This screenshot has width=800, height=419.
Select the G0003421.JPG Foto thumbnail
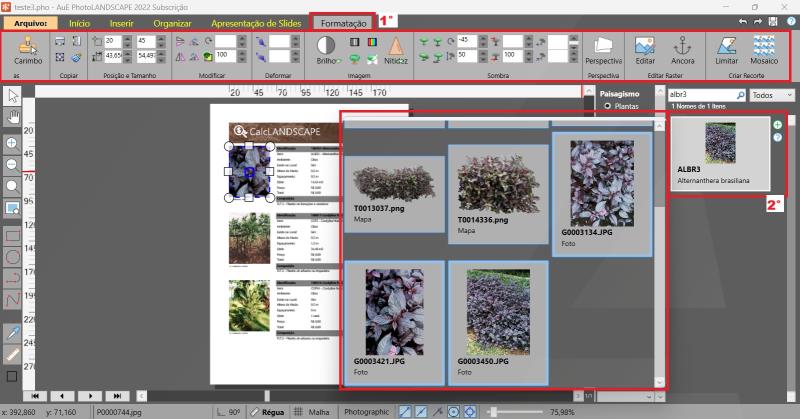pyautogui.click(x=394, y=323)
